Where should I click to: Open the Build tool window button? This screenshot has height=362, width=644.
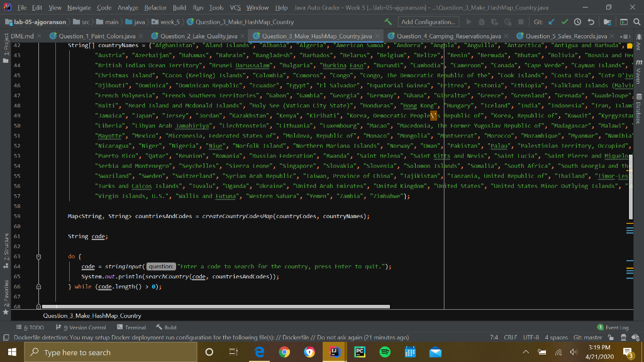pos(167,327)
